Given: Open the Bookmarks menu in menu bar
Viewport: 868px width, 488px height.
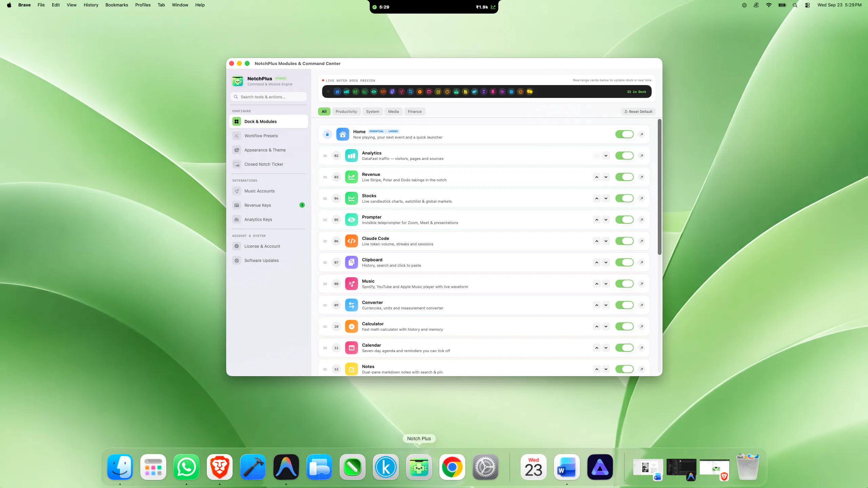Looking at the screenshot, I should 117,5.
